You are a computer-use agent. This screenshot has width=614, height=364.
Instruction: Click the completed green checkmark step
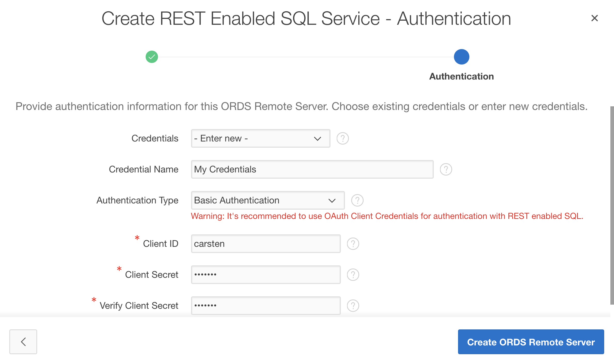[152, 57]
